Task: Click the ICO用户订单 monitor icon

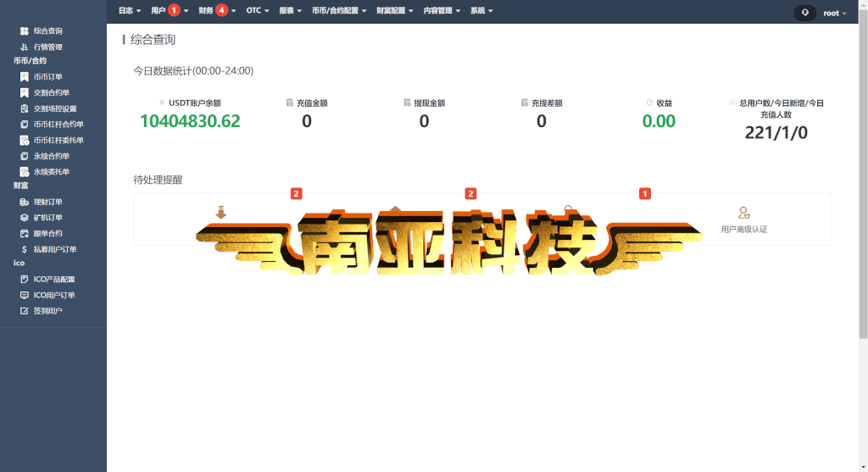Action: pyautogui.click(x=25, y=295)
